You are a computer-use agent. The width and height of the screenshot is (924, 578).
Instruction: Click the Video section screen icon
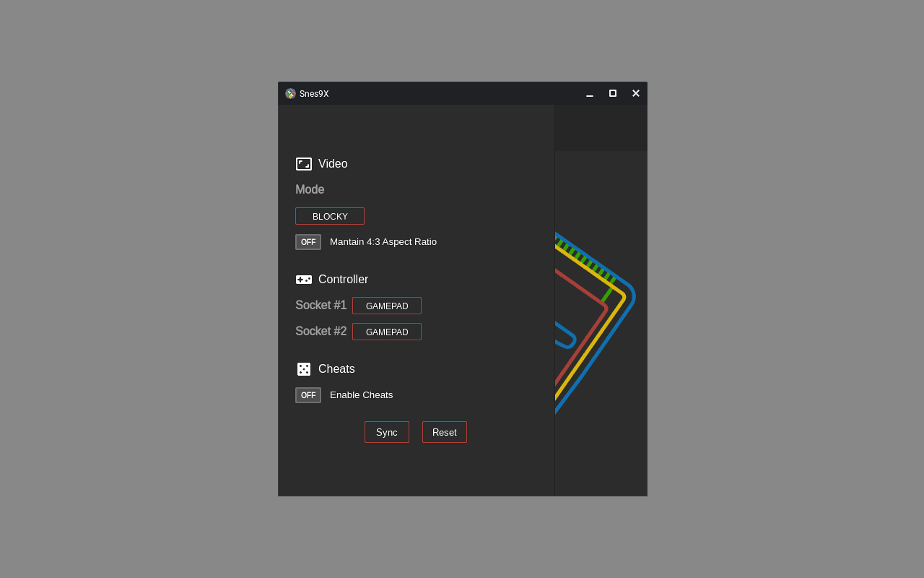tap(304, 164)
